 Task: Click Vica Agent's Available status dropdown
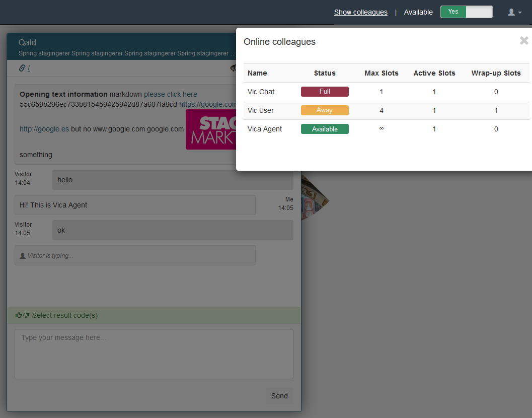(325, 129)
